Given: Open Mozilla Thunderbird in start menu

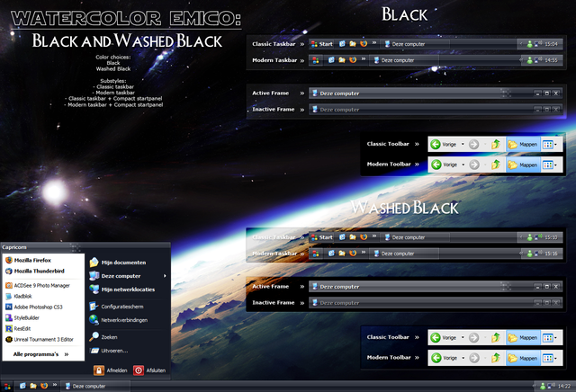Looking at the screenshot, I should 35,272.
